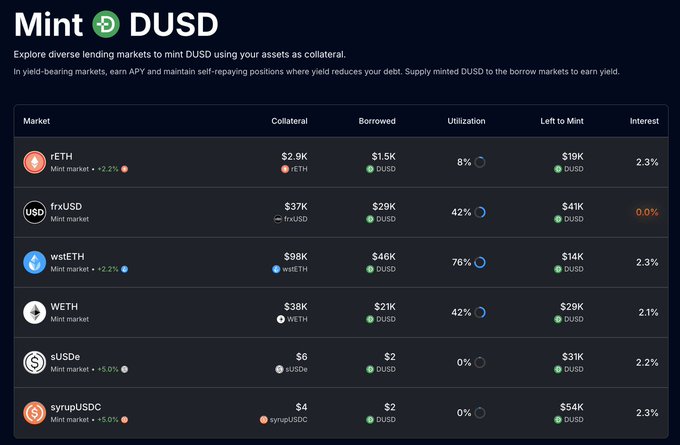Click the small syrupUSDC icon beside +5.0%
The image size is (680, 445).
(x=124, y=420)
